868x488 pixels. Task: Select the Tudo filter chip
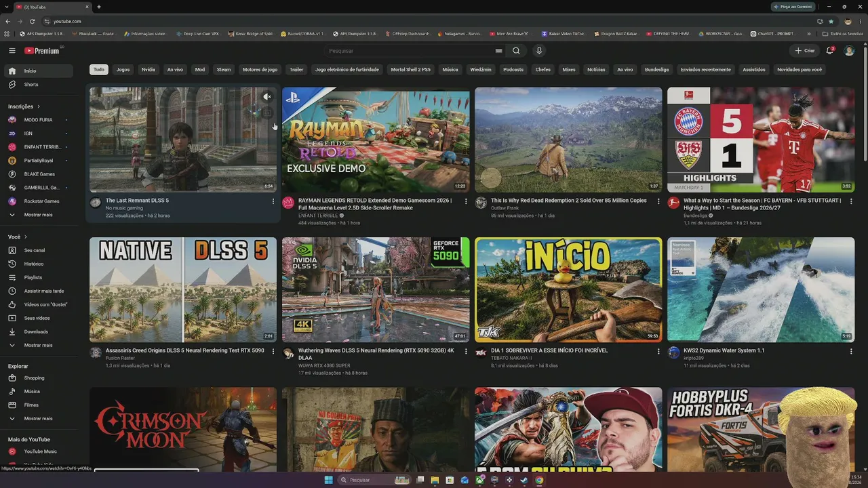pos(99,70)
